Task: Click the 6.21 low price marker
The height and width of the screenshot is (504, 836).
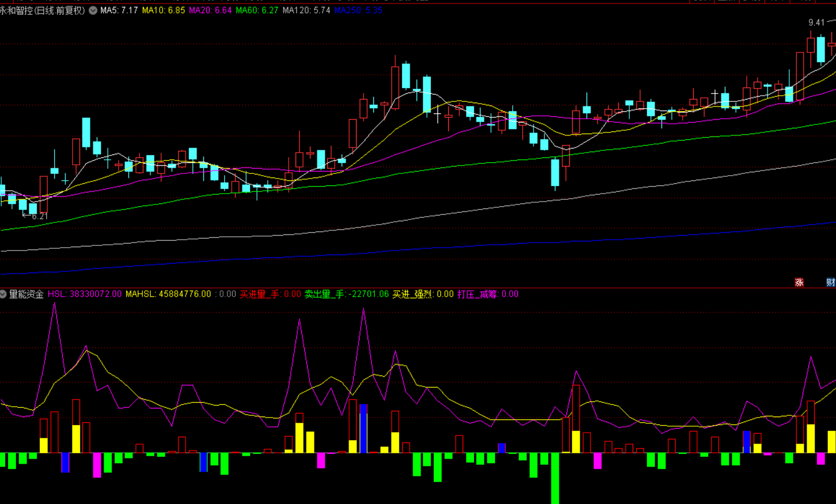Action: click(x=39, y=217)
